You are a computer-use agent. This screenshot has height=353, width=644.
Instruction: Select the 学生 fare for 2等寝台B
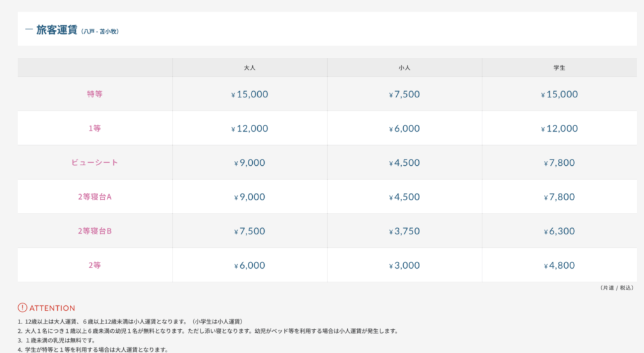coord(559,231)
